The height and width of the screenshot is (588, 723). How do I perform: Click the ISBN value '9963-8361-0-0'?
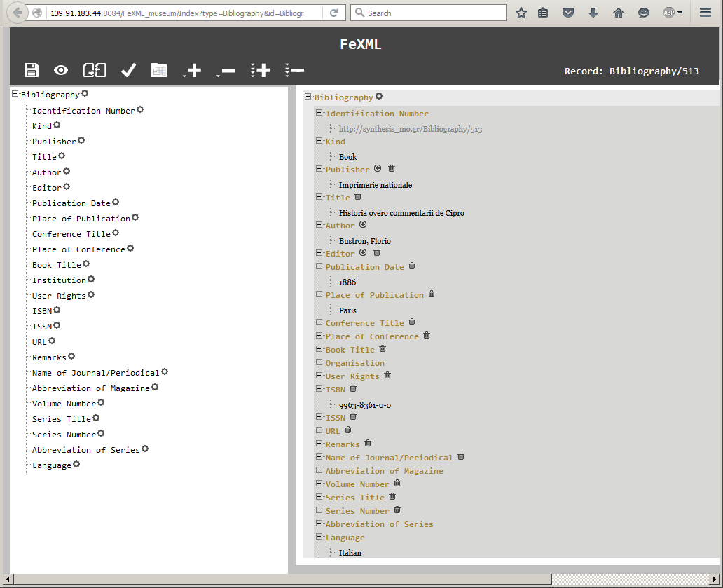[x=365, y=405]
